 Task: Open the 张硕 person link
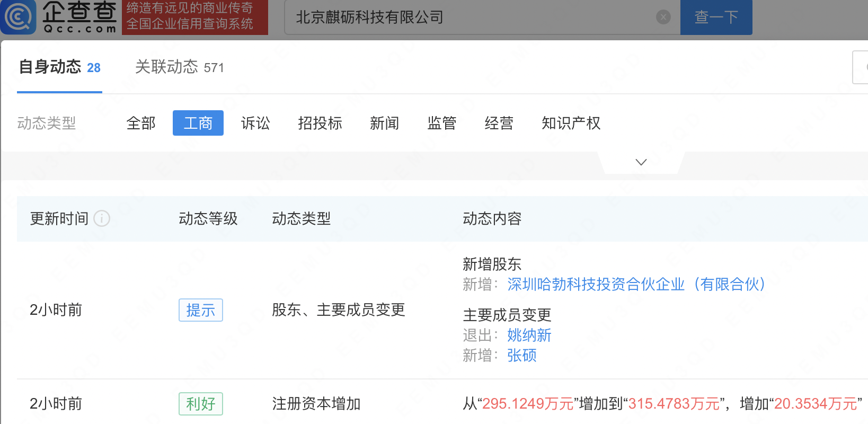pyautogui.click(x=521, y=355)
